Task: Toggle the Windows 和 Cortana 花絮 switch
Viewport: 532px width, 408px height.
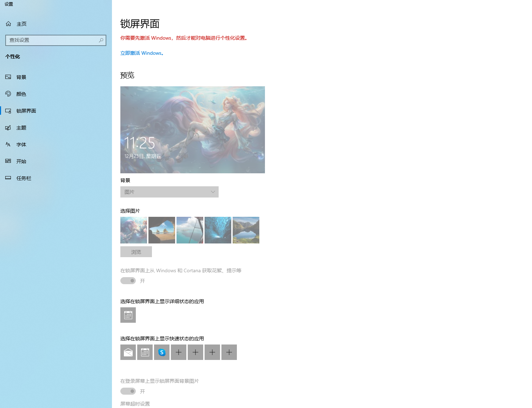Action: [x=128, y=281]
